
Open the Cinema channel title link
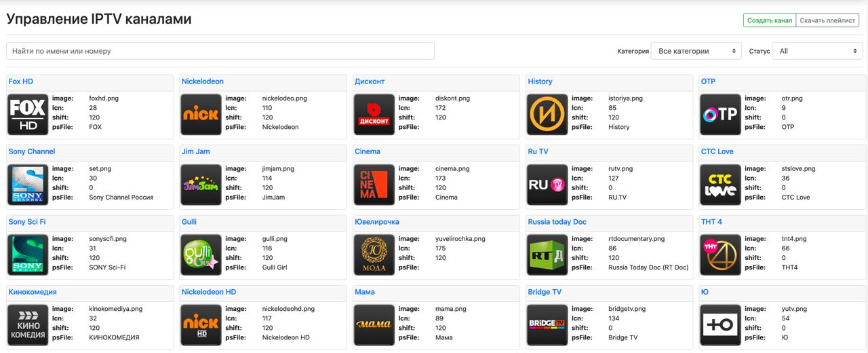pyautogui.click(x=368, y=151)
